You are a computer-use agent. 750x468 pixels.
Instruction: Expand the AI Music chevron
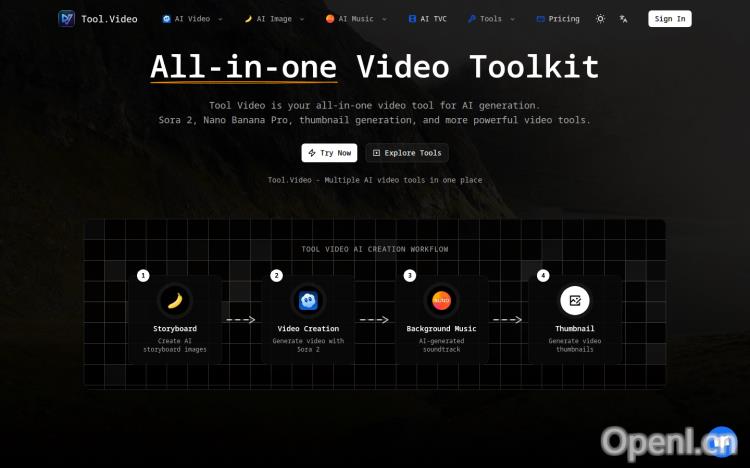point(384,19)
